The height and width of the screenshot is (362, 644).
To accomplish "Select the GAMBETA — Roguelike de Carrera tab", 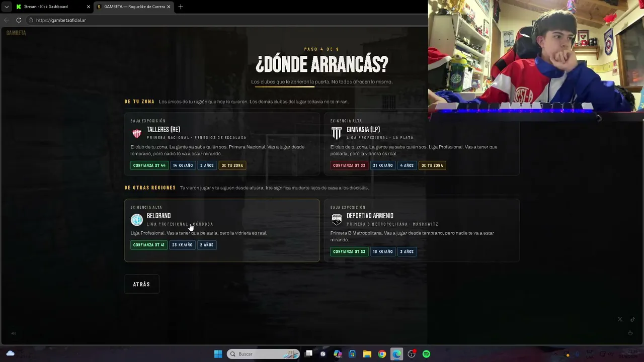I will [134, 7].
